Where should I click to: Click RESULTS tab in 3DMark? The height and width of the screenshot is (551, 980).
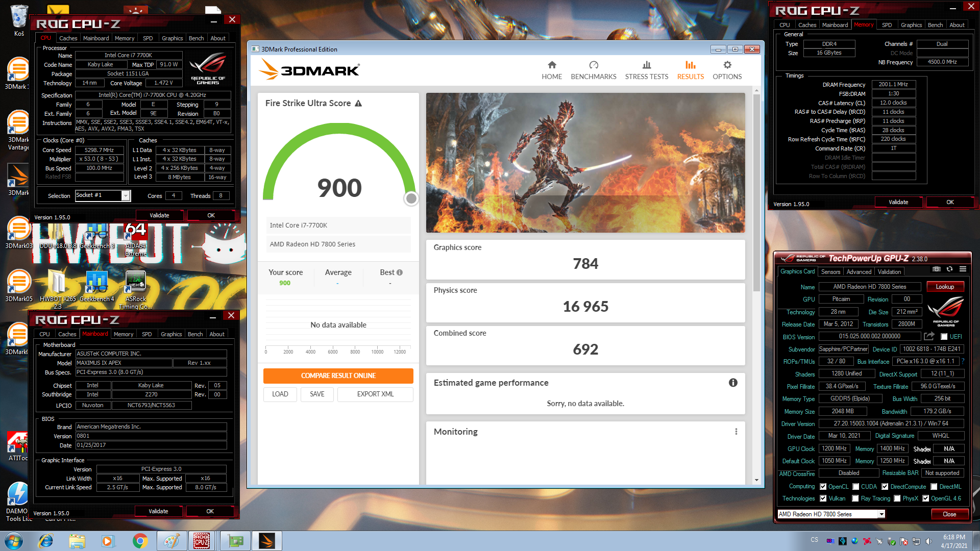point(691,70)
